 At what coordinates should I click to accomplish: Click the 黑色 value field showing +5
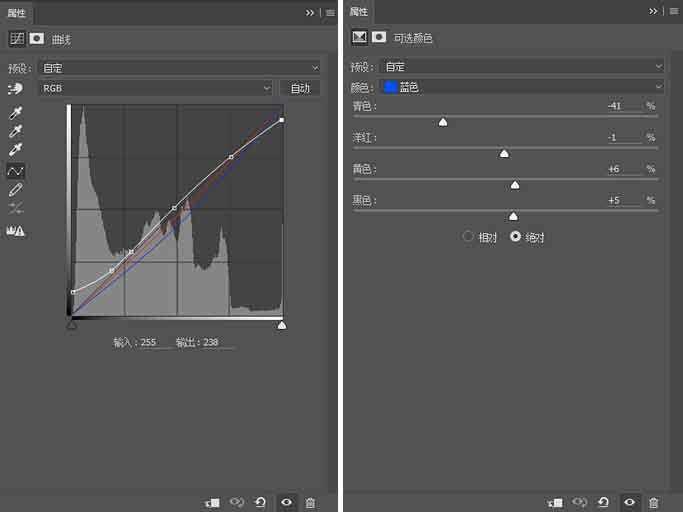click(624, 200)
